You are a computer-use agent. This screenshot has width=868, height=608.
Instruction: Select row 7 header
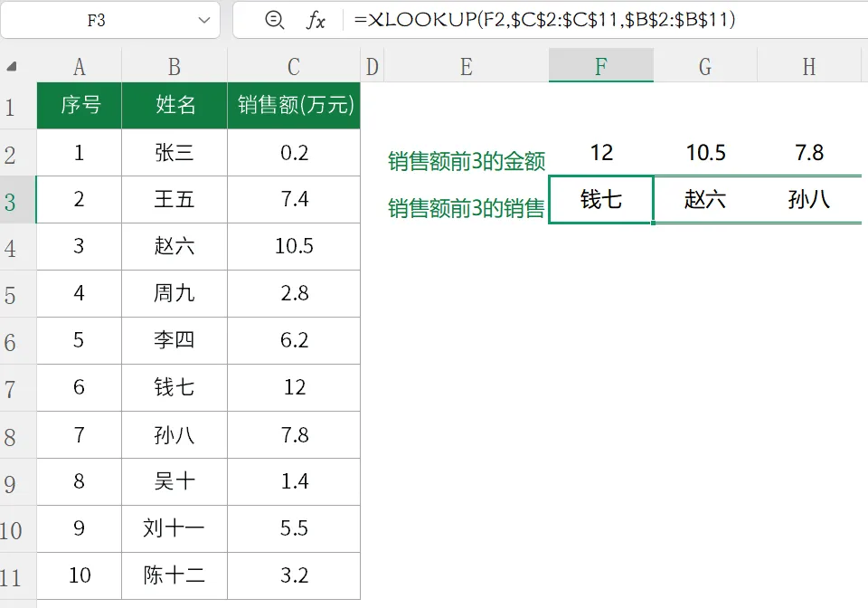pos(18,387)
